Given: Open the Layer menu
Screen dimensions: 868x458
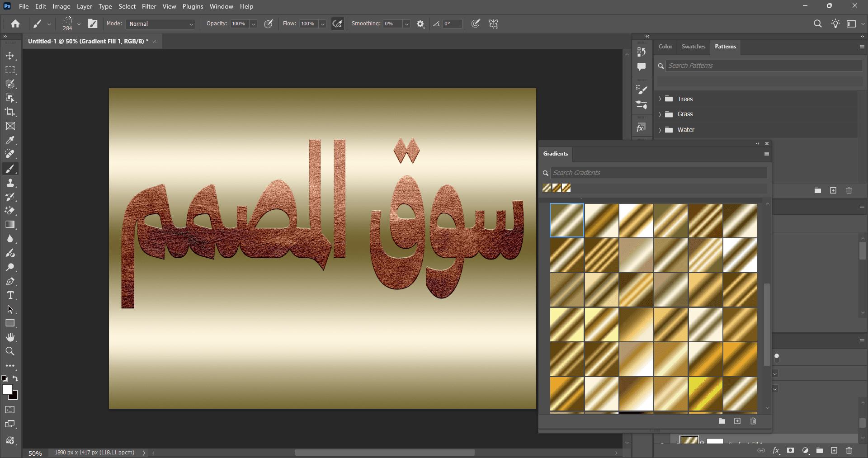Looking at the screenshot, I should pyautogui.click(x=84, y=6).
